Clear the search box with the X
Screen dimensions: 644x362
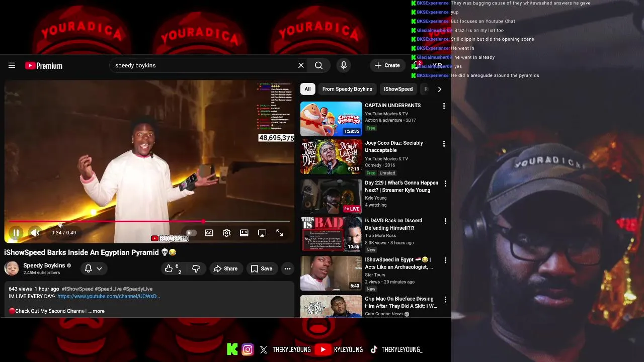[x=301, y=65]
